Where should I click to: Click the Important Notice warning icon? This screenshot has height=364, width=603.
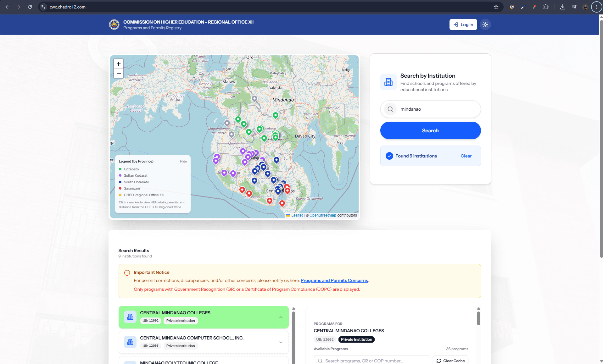click(127, 273)
